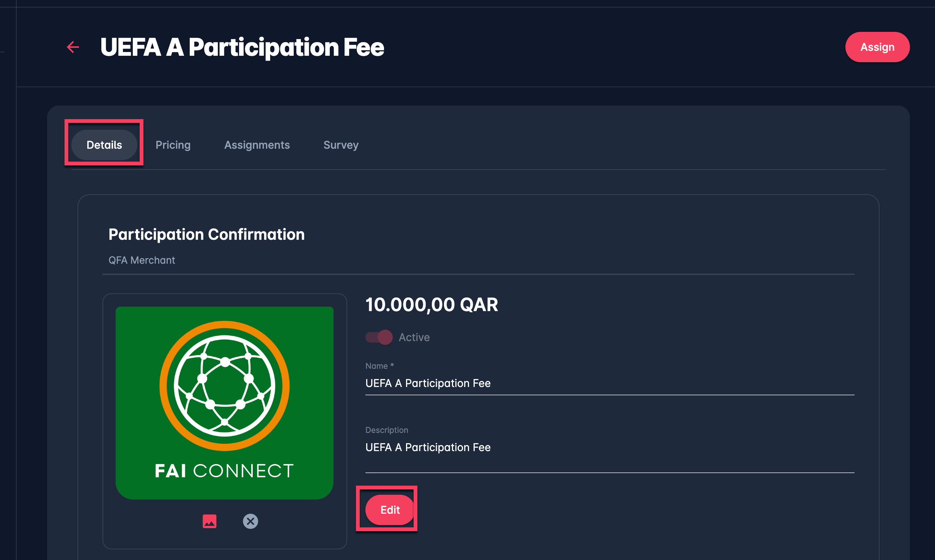Image resolution: width=935 pixels, height=560 pixels.
Task: Open the Details tab
Action: [104, 145]
